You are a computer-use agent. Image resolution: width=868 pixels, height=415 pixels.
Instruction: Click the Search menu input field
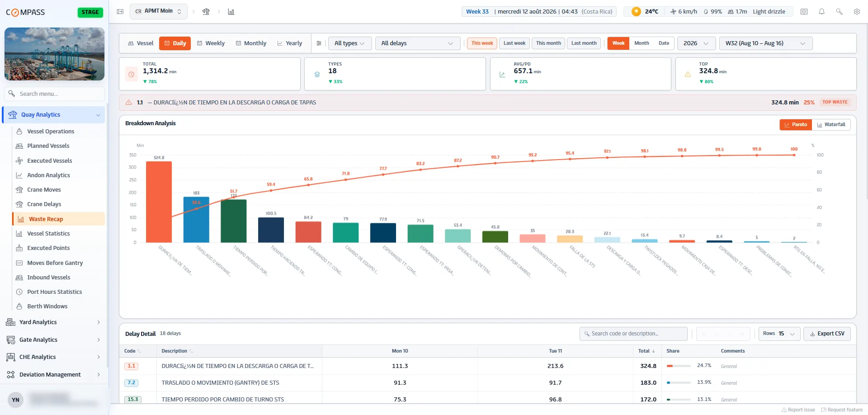tap(55, 94)
